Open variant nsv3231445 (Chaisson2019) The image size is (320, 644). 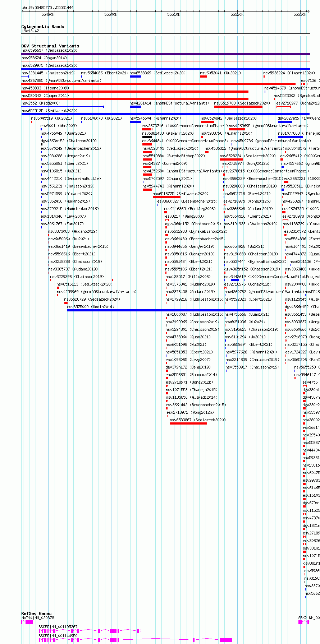pyautogui.click(x=49, y=73)
